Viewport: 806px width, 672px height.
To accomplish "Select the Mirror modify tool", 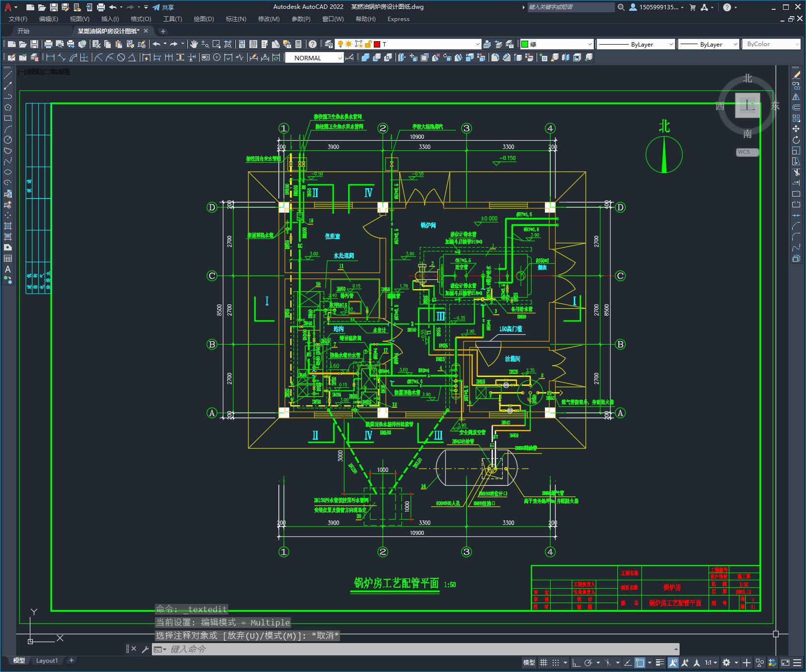I will 796,97.
